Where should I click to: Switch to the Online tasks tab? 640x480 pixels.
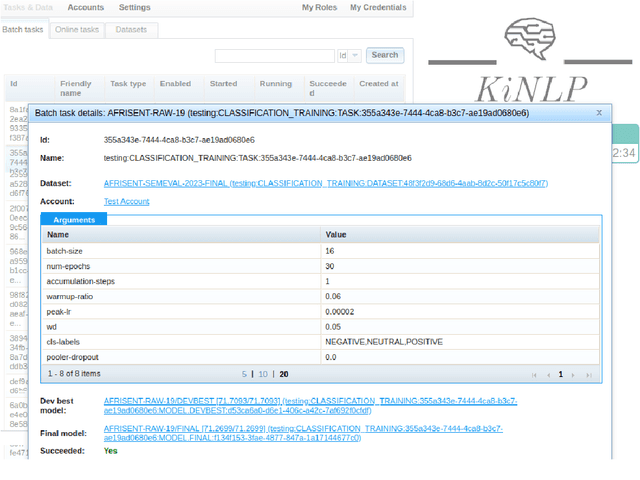77,30
